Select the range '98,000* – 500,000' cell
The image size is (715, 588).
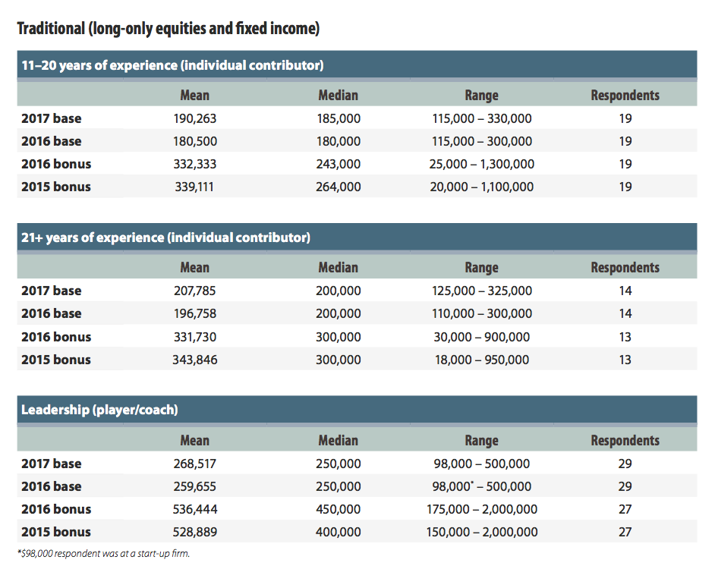point(481,486)
